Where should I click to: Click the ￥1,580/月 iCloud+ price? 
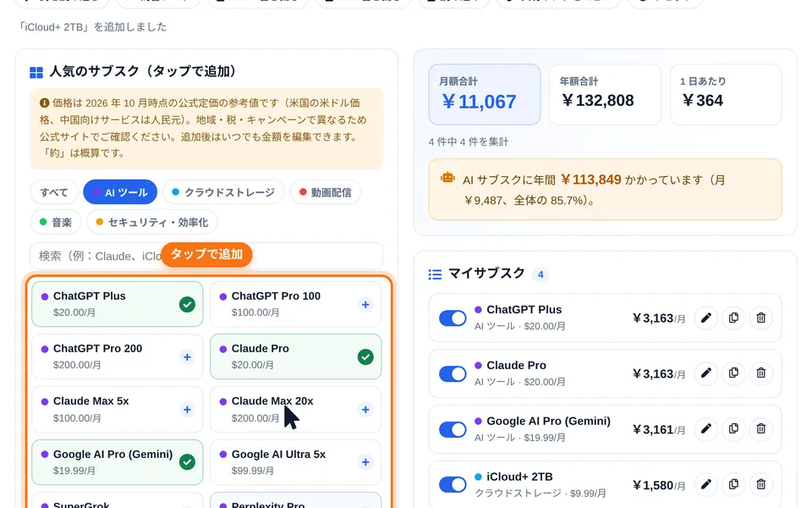tap(659, 485)
